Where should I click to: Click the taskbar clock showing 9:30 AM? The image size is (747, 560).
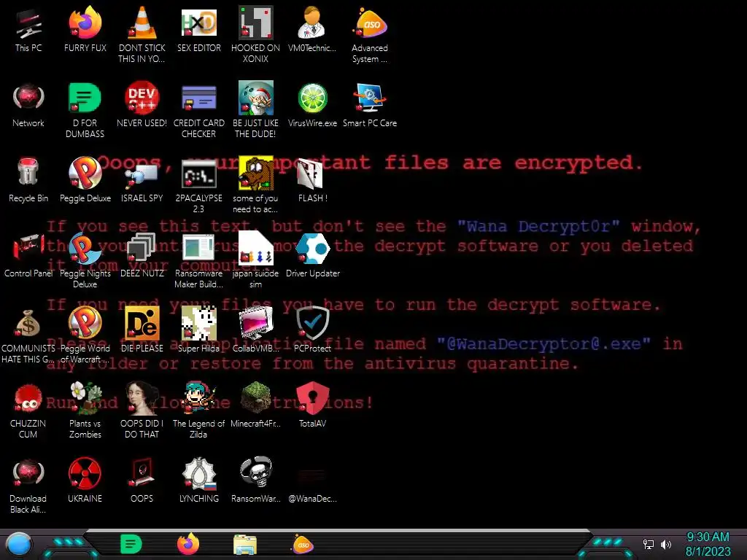point(708,544)
